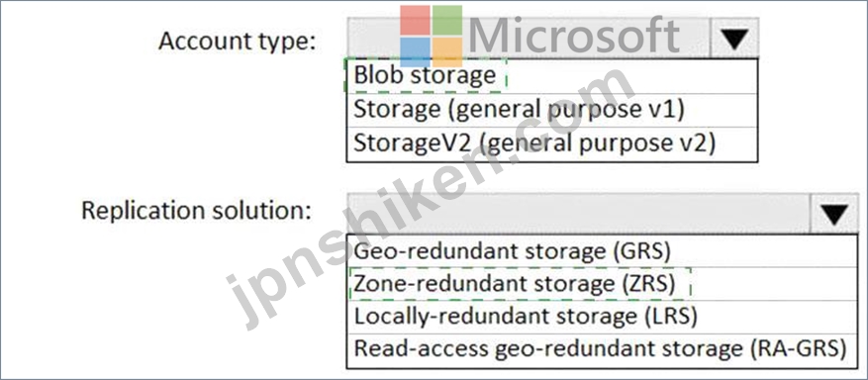Click the Account type combo box field
This screenshot has width=868, height=380.
[x=529, y=38]
